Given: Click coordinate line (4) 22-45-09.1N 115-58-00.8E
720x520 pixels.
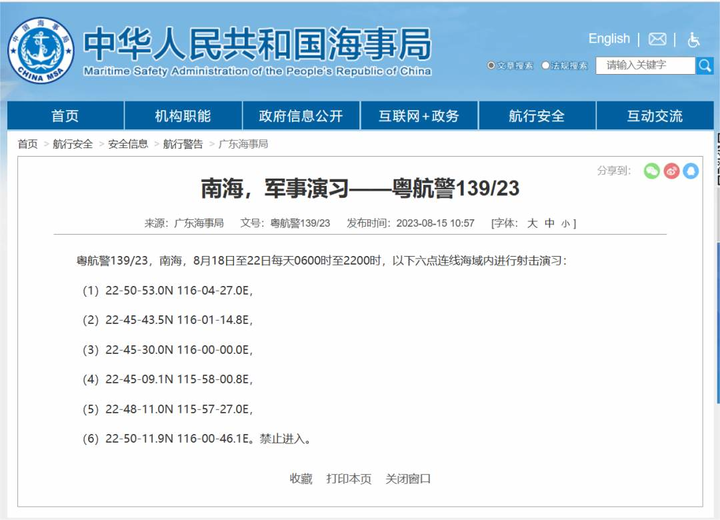Looking at the screenshot, I should point(168,379).
